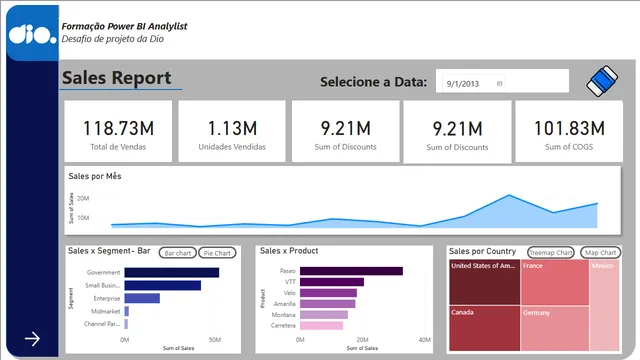
Task: Click Desafio de projeto da Dio text
Action: [113, 39]
